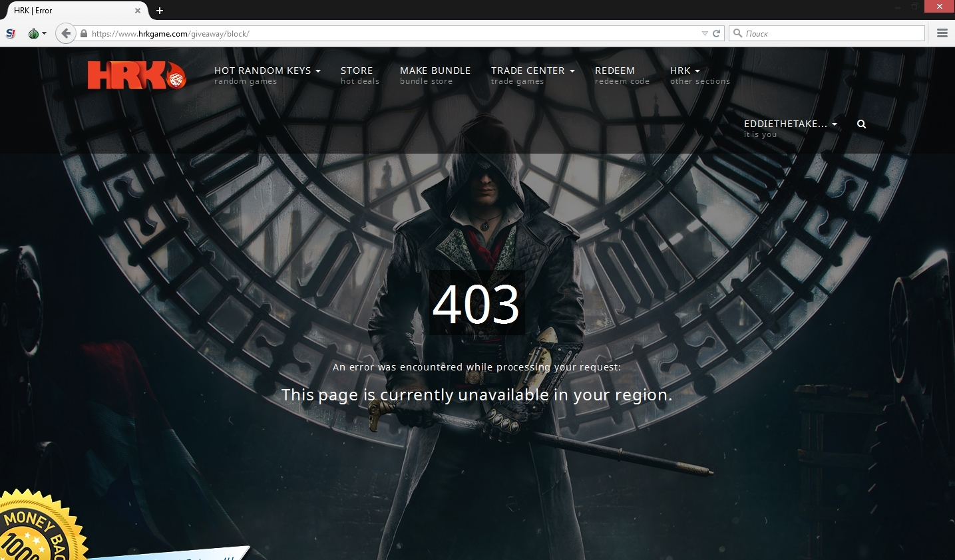Click 'An error was encountered' message text
This screenshot has height=560, width=955.
(x=477, y=367)
